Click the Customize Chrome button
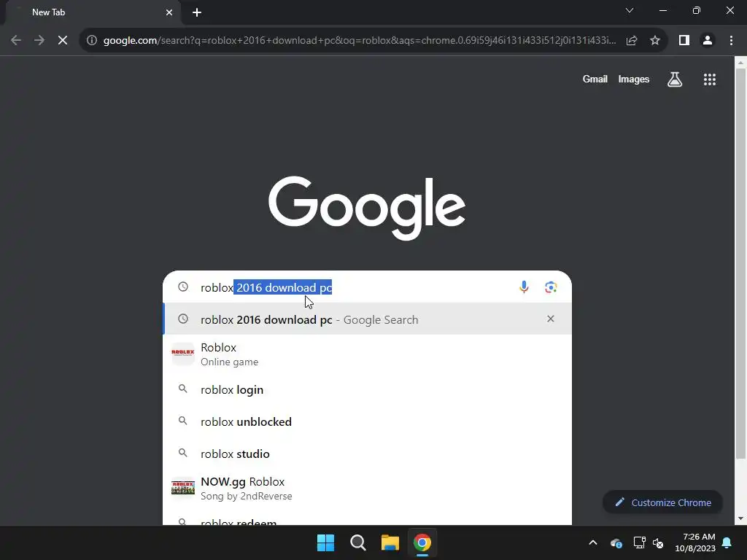The image size is (747, 560). (x=662, y=502)
